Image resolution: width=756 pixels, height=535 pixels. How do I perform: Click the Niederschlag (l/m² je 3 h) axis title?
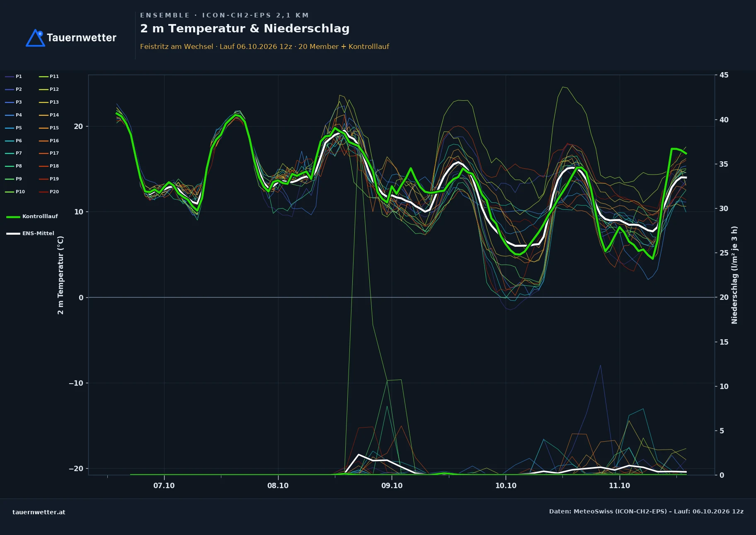734,275
